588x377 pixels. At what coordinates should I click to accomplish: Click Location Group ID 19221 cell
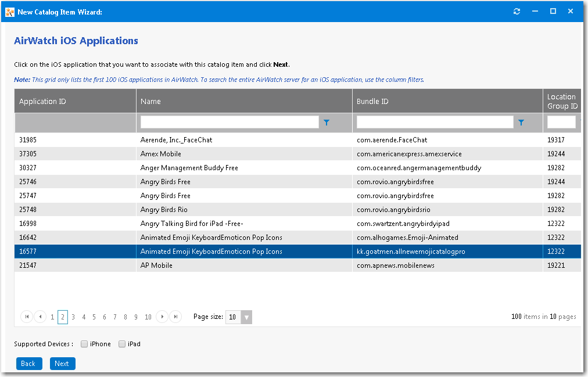(555, 265)
